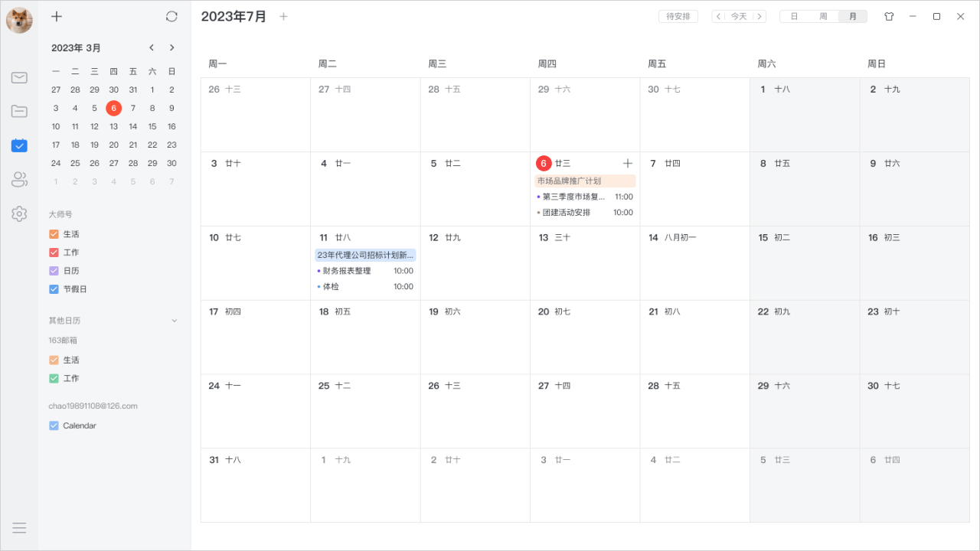Viewport: 980px width, 551px height.
Task: Open the settings gear icon
Action: tap(19, 214)
